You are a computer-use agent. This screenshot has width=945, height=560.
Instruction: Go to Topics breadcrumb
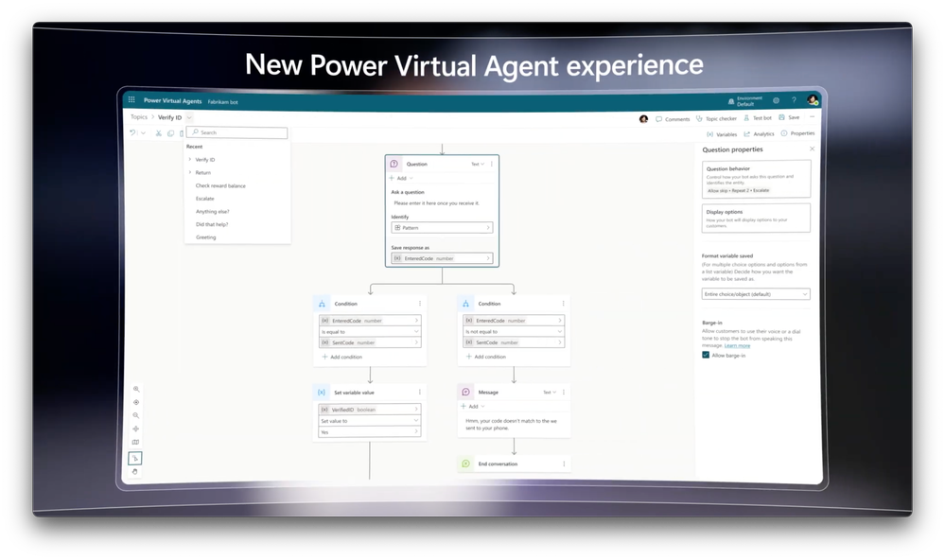[139, 117]
